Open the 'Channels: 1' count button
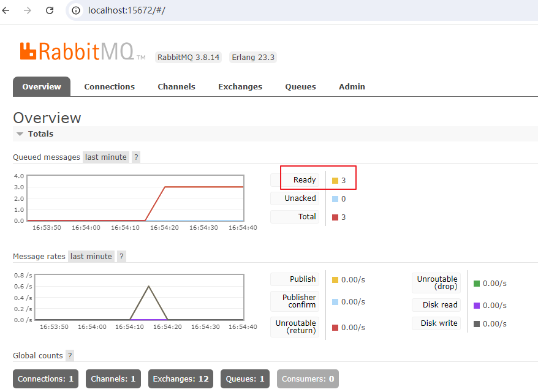The height and width of the screenshot is (392, 538). (113, 379)
